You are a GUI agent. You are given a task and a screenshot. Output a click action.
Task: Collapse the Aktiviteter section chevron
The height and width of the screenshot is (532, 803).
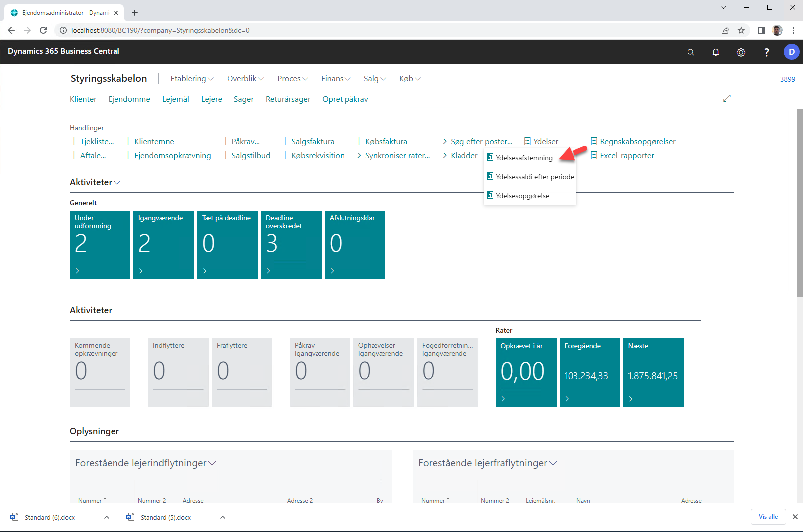117,183
